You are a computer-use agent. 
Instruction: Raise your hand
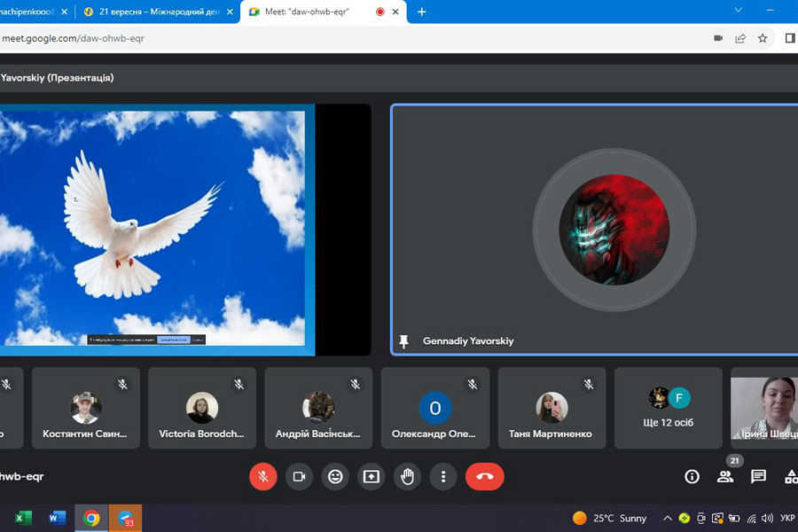pyautogui.click(x=407, y=476)
